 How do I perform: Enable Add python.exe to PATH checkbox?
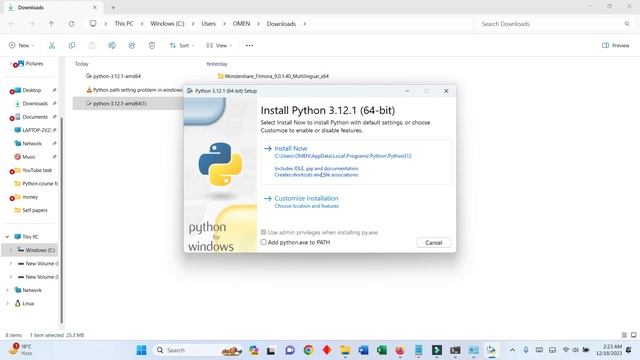[x=264, y=242]
